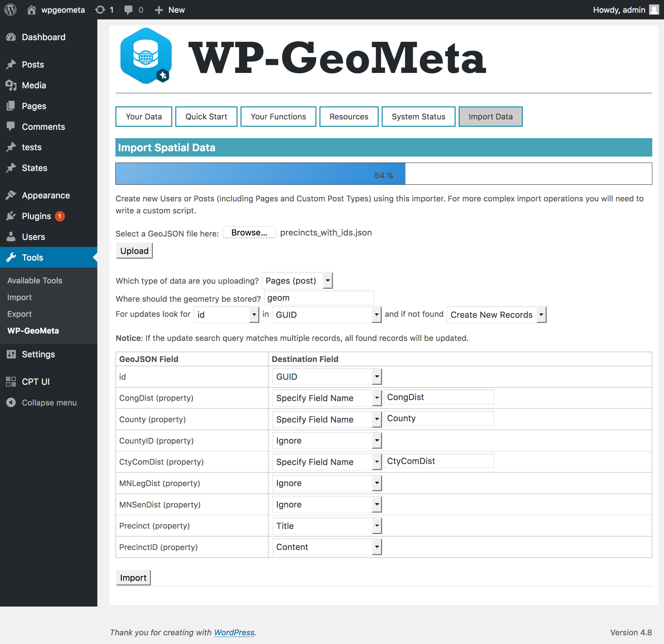The width and height of the screenshot is (664, 644).
Task: Click the 54% import progress bar
Action: 383,174
